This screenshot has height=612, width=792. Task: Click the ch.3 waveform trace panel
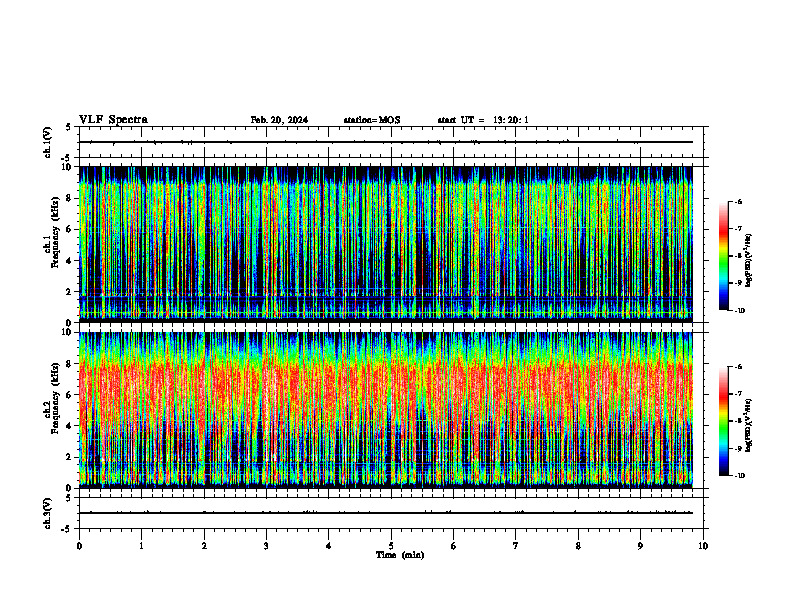391,513
